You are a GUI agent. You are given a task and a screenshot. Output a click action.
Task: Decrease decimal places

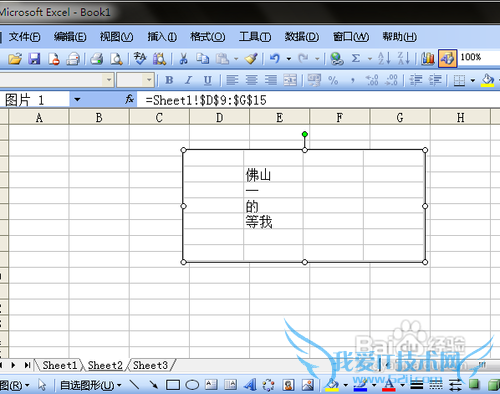391,80
